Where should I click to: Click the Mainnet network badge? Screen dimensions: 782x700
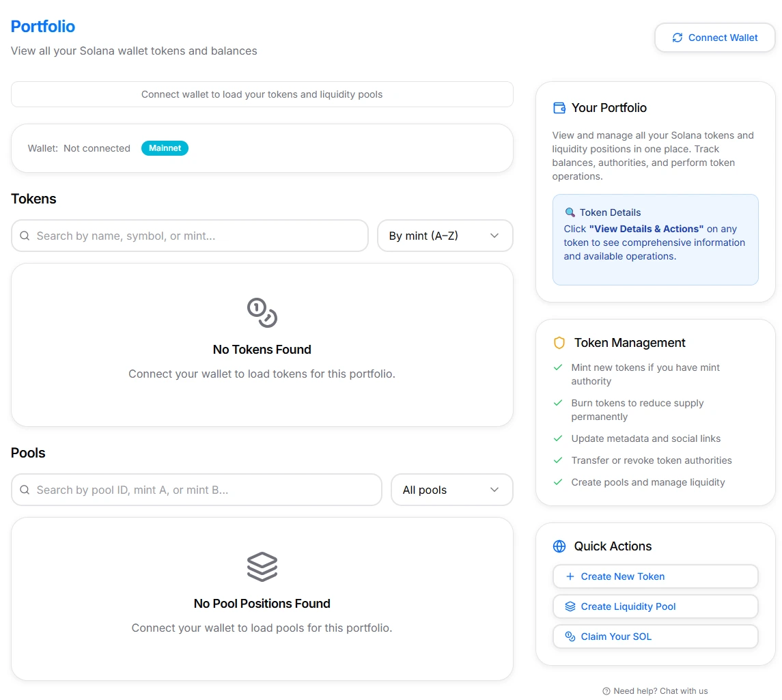(165, 148)
